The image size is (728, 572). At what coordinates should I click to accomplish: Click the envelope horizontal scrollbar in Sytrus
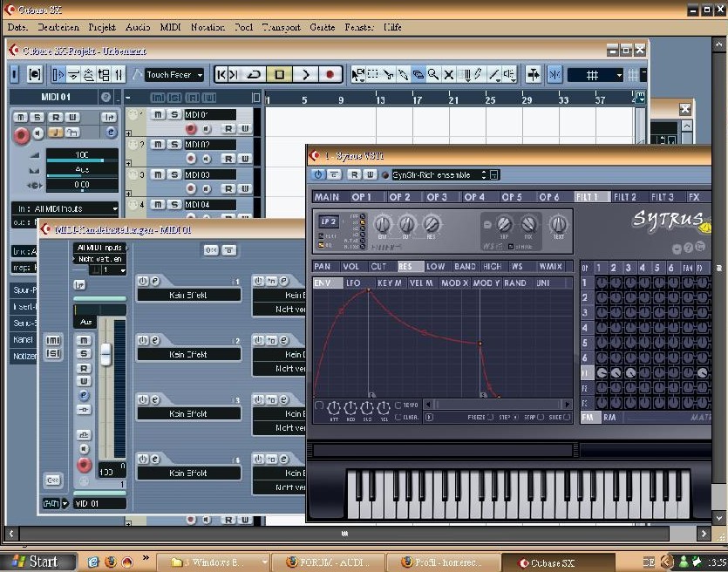pos(499,405)
